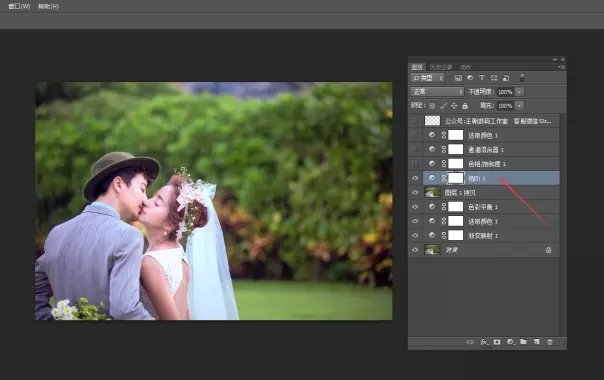Click the new layer icon
Viewport: 604px width, 380px height.
coord(537,341)
